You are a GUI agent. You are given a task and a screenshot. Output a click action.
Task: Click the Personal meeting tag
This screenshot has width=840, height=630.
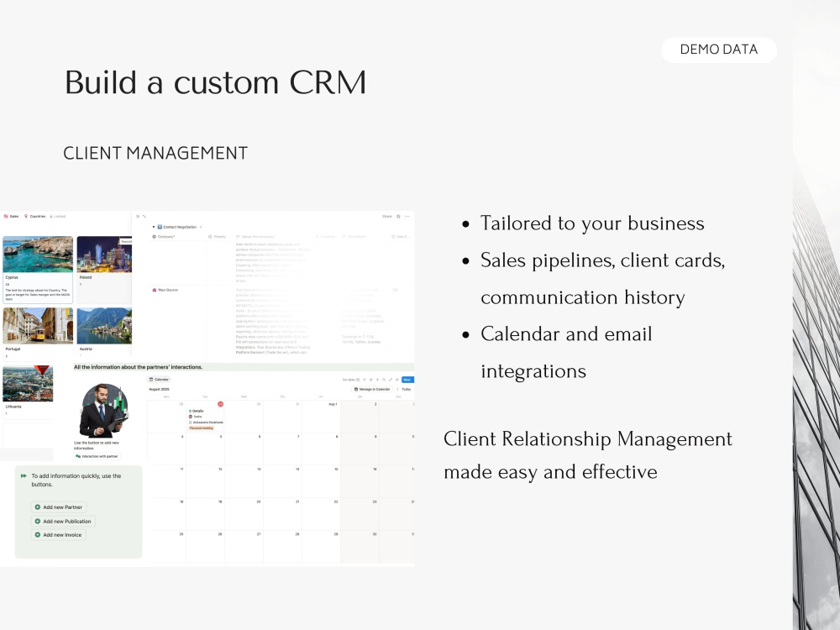coord(202,428)
